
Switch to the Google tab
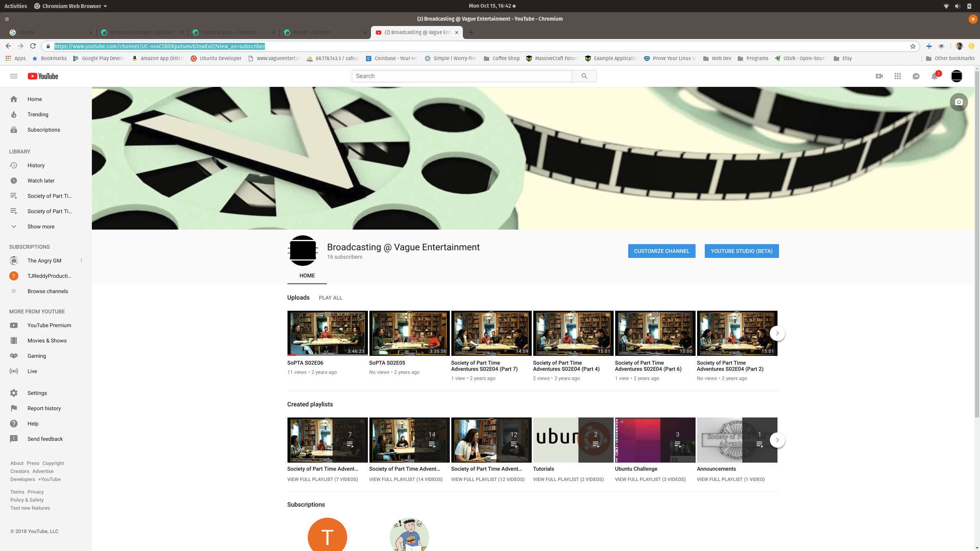tap(50, 33)
